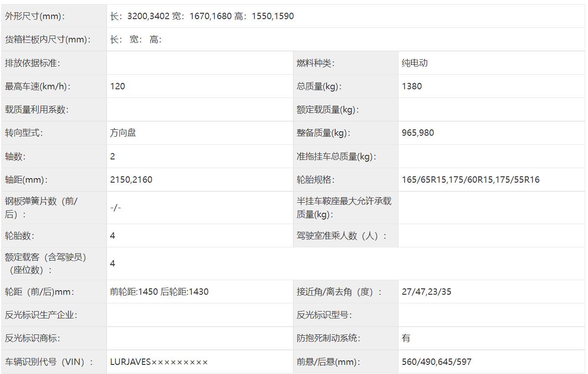Select the 车辆识别代号（VIN） label
Screen dimensions: 588x374
click(x=49, y=362)
